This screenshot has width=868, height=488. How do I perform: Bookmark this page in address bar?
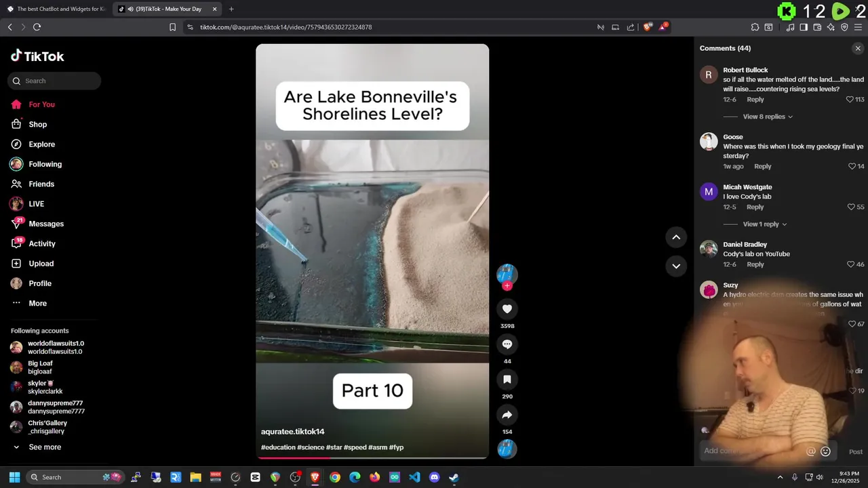pos(172,27)
